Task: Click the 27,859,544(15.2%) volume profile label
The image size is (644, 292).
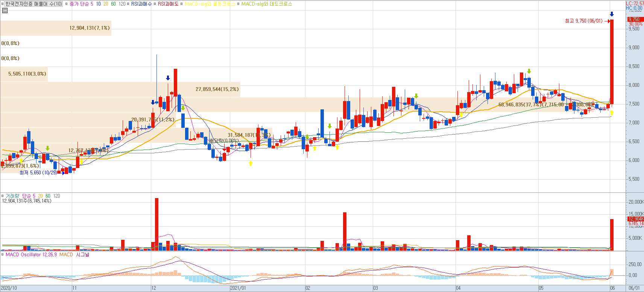Action: tap(217, 89)
